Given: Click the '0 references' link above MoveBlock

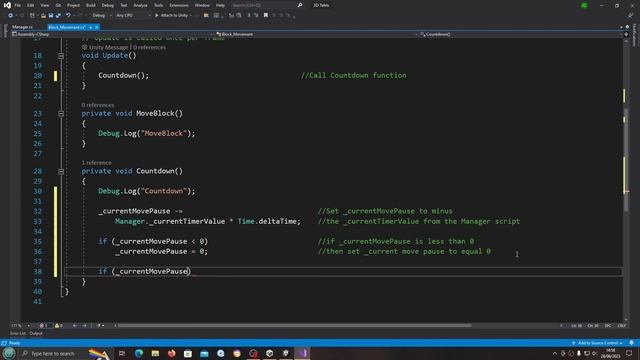Looking at the screenshot, I should click(x=98, y=105).
